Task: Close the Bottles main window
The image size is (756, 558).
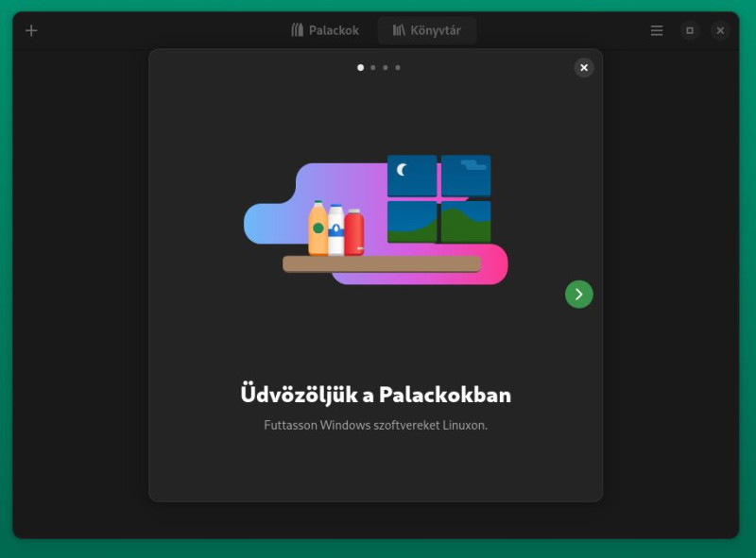Action: point(720,30)
